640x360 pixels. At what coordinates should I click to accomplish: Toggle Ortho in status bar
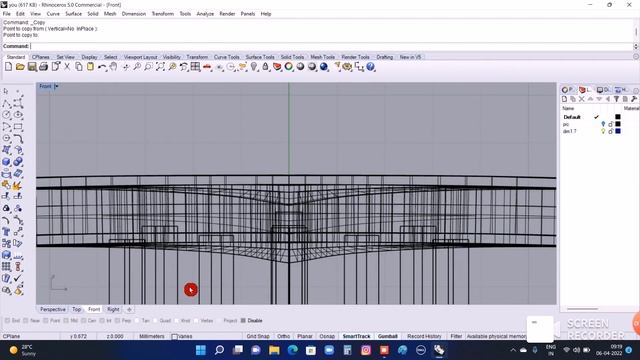283,336
